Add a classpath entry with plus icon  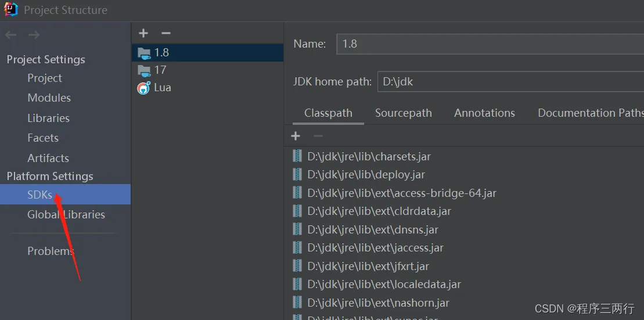[x=296, y=136]
